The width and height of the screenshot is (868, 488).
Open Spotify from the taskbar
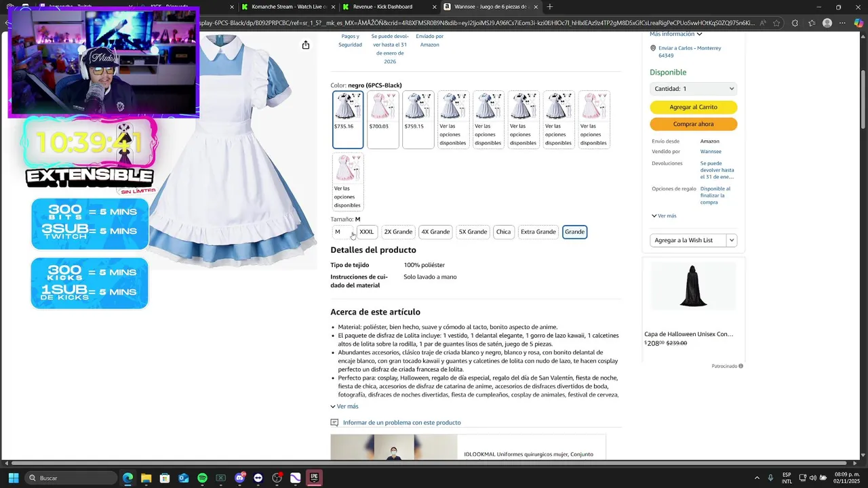[x=202, y=478]
